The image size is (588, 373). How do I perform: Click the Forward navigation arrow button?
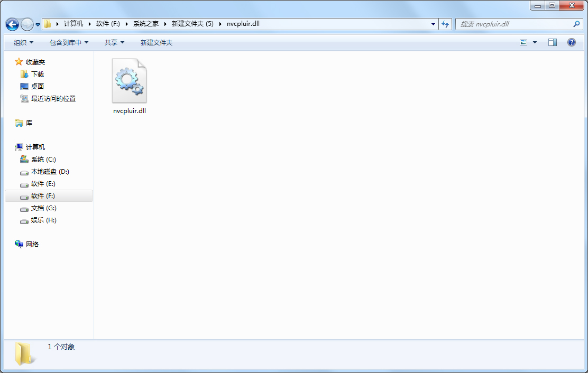pos(26,24)
